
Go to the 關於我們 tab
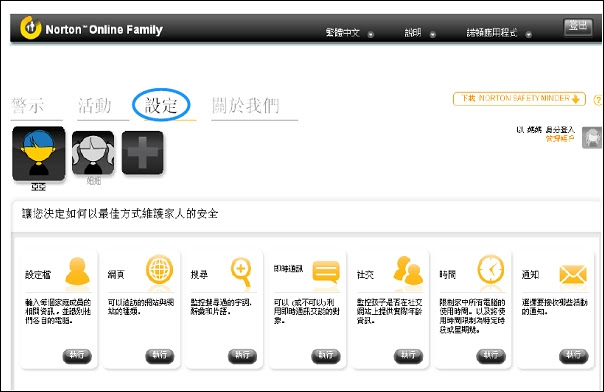pyautogui.click(x=245, y=106)
